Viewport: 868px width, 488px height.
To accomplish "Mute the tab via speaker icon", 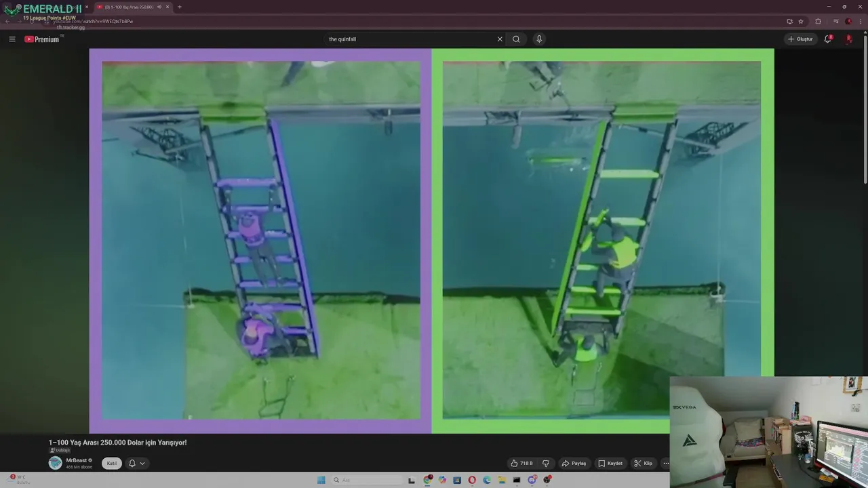I will coord(159,7).
